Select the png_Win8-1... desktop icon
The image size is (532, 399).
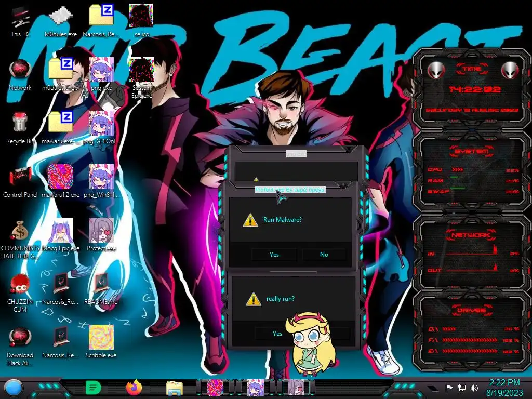[x=101, y=182]
